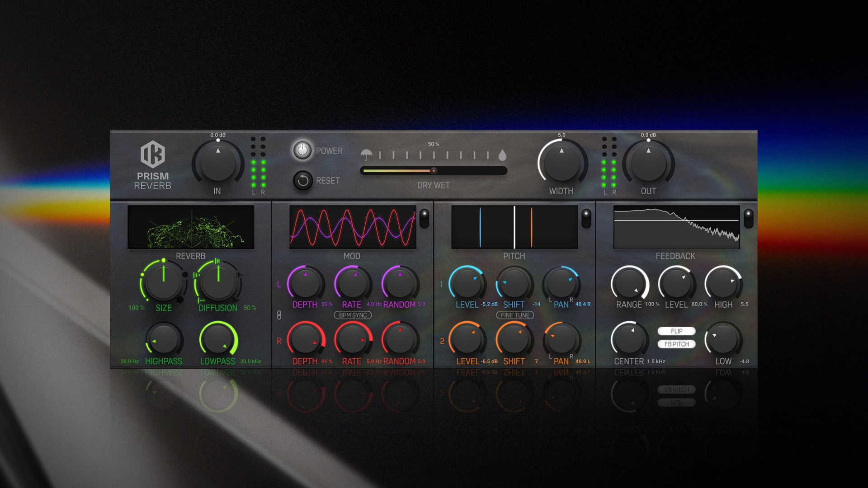Image resolution: width=868 pixels, height=488 pixels.
Task: Click the 100 % size value
Action: 137,308
